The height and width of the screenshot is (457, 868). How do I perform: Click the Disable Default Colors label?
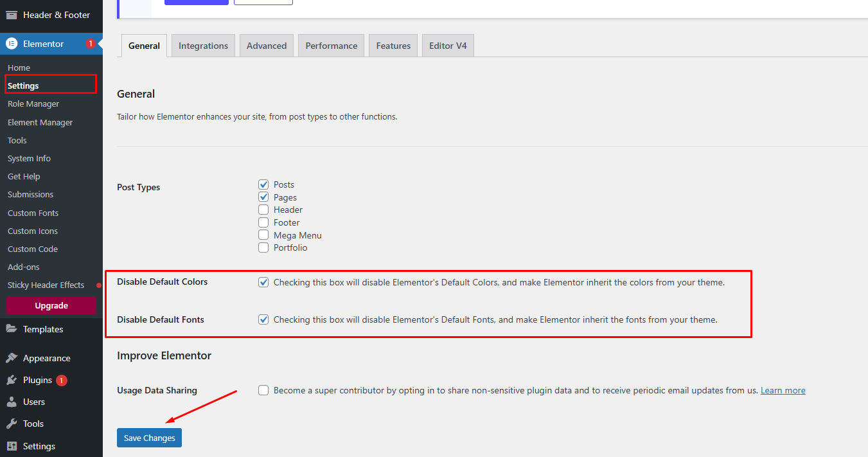[x=163, y=282]
